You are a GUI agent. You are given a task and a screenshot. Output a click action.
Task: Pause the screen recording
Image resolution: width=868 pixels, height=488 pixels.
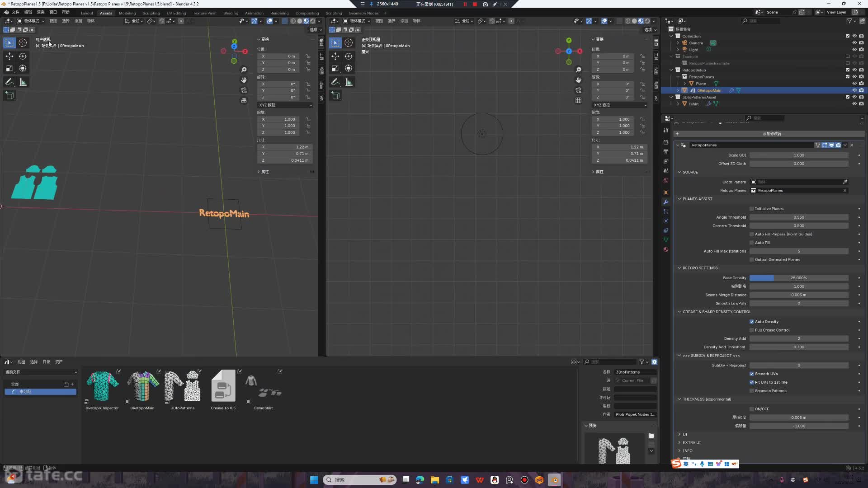point(465,4)
